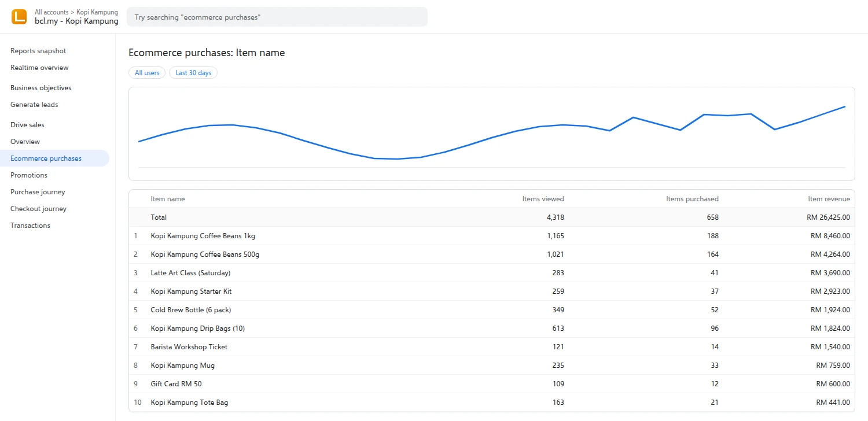Viewport: 868px width, 421px height.
Task: Click Kopi Kampung Mug item
Action: [183, 365]
